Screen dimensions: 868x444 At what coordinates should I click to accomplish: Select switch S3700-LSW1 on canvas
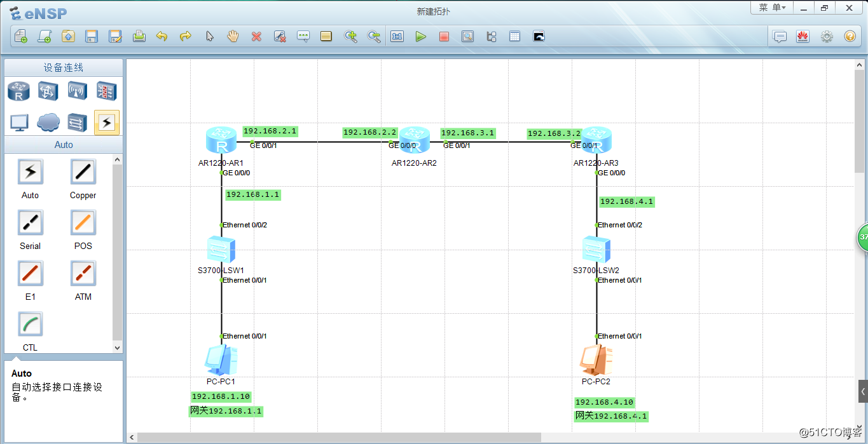tap(221, 249)
